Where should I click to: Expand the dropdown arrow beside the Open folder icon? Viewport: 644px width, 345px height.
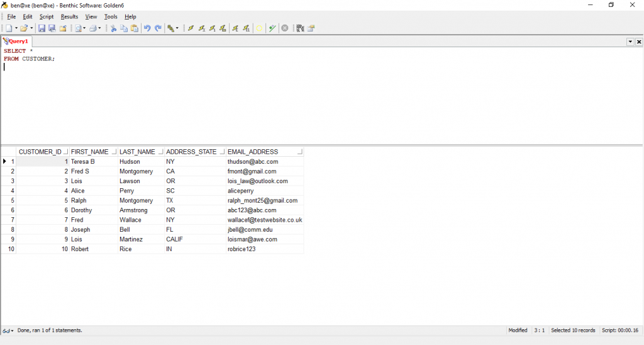pyautogui.click(x=31, y=28)
